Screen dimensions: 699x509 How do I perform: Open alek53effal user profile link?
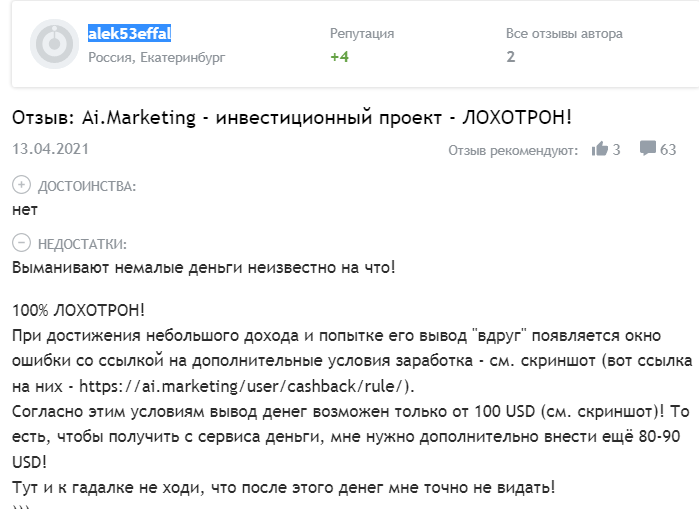(129, 33)
